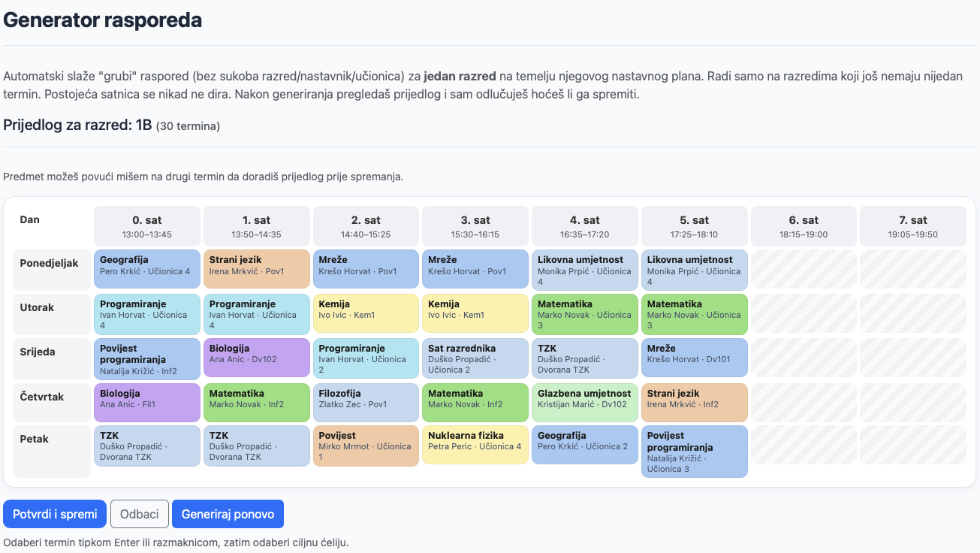Click the 'Potvrdi i spremi' button

pyautogui.click(x=55, y=514)
